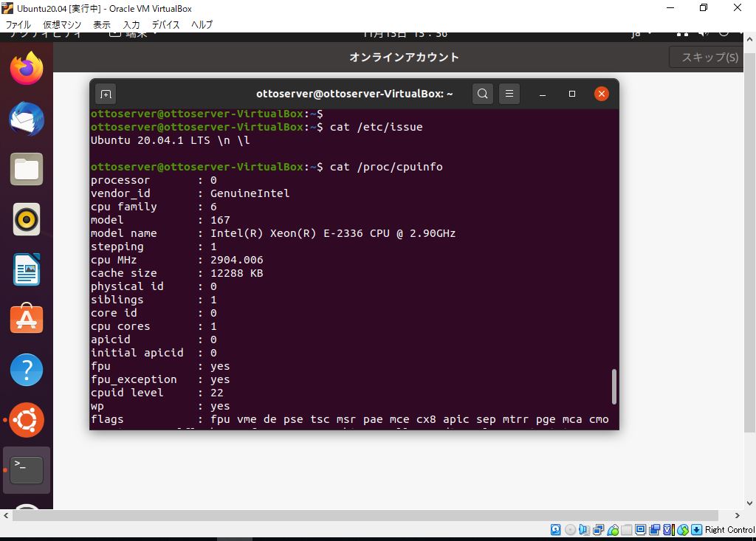The image size is (756, 541).
Task: Click the orange Ubuntu logo dock icon
Action: 27,420
